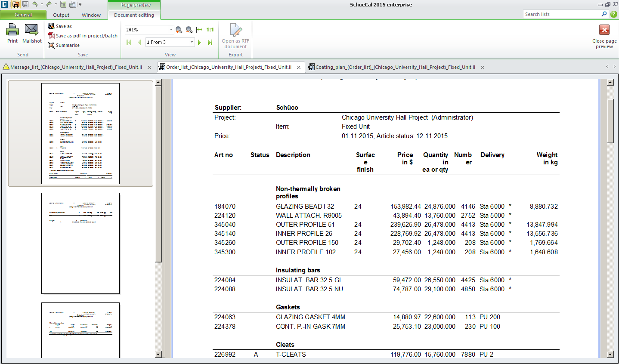
Task: Expand the page number dropdown
Action: (192, 42)
